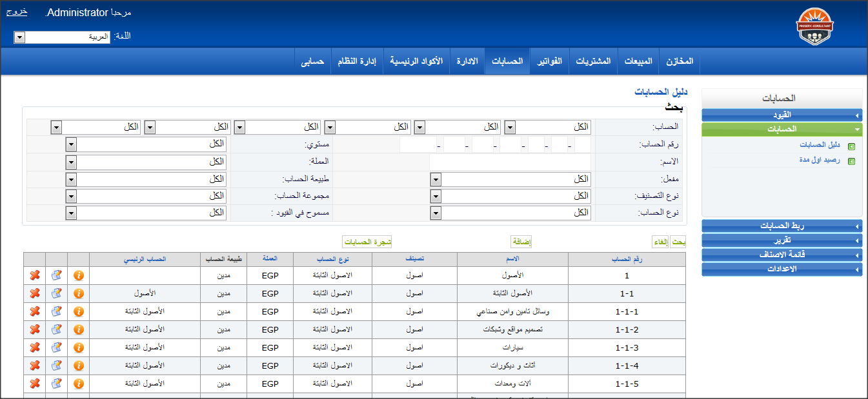Open the المبيعات main menu tab
The width and height of the screenshot is (868, 399).
pos(638,61)
